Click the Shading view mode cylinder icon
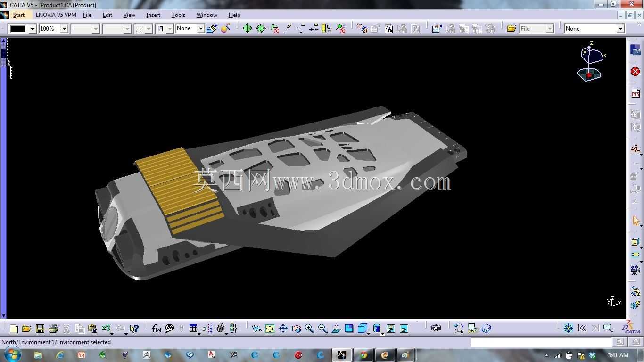The image size is (644, 362). click(x=377, y=329)
